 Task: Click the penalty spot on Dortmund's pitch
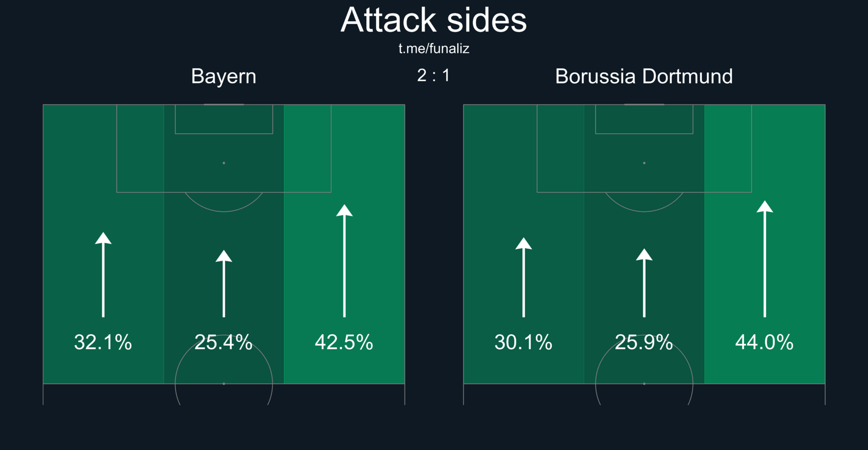coord(644,163)
